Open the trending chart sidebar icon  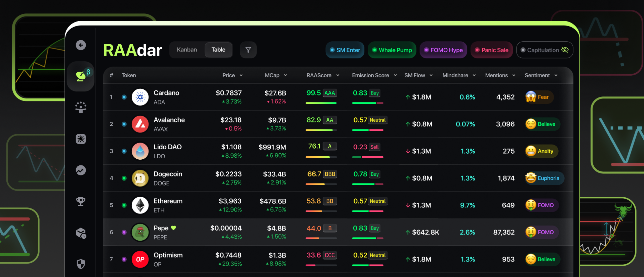click(x=81, y=170)
